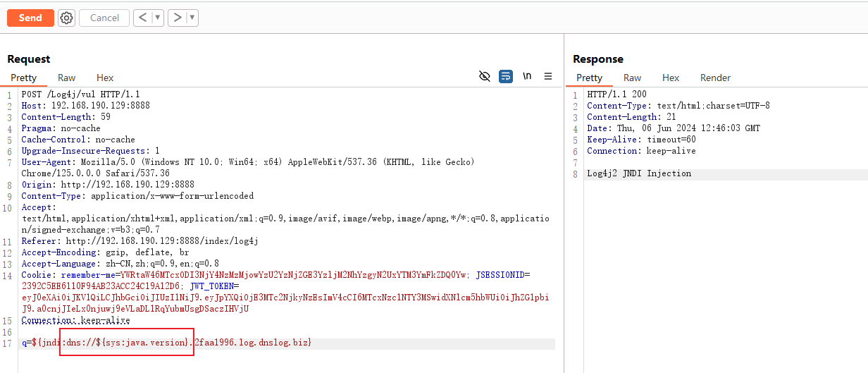Switch to Response Pretty tab
868x373 pixels.
[x=590, y=78]
